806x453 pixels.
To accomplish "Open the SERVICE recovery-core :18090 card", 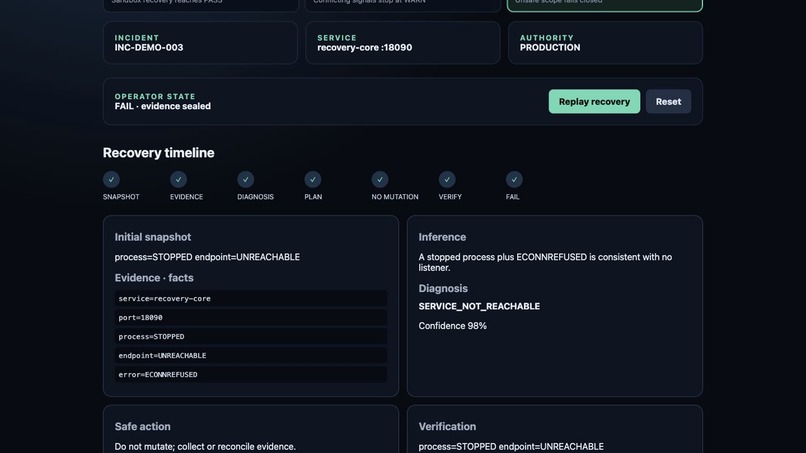I will point(402,43).
